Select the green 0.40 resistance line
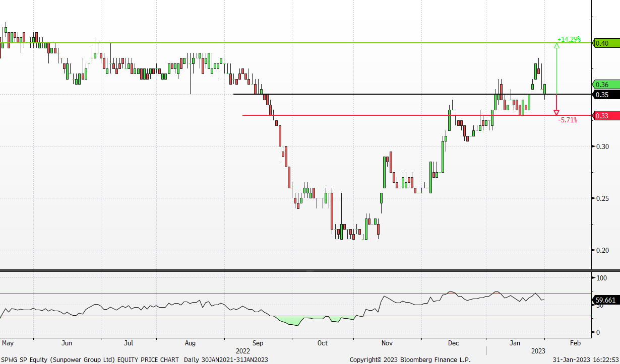Screen dimensions: 620x364 click(x=302, y=43)
